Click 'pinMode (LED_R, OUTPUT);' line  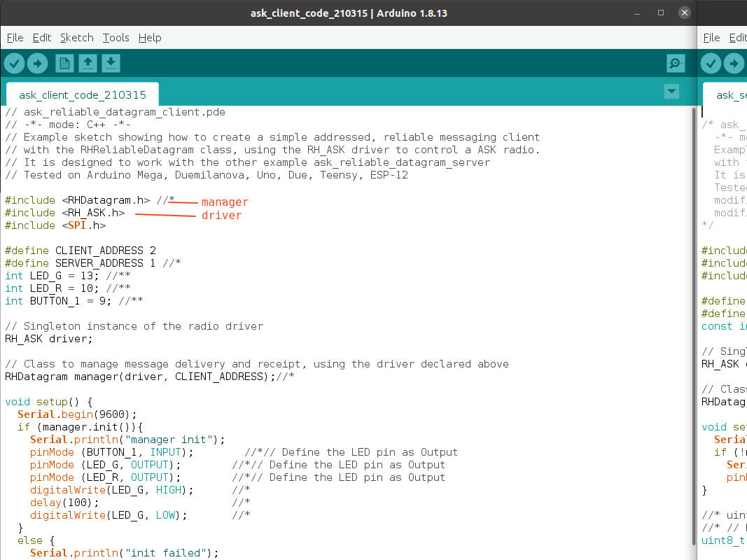(105, 477)
